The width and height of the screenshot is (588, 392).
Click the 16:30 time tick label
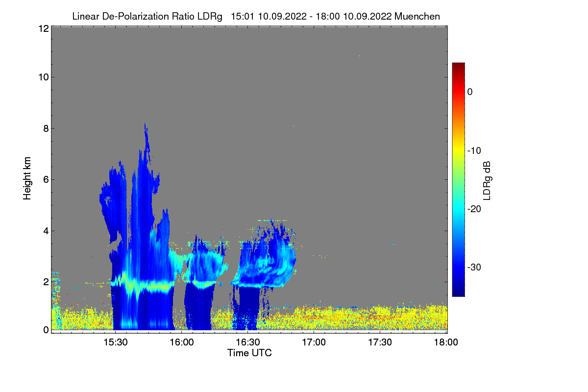(x=247, y=342)
